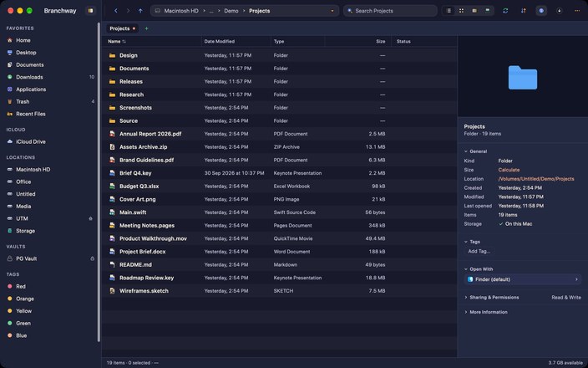Click the back navigation arrow

click(x=116, y=11)
